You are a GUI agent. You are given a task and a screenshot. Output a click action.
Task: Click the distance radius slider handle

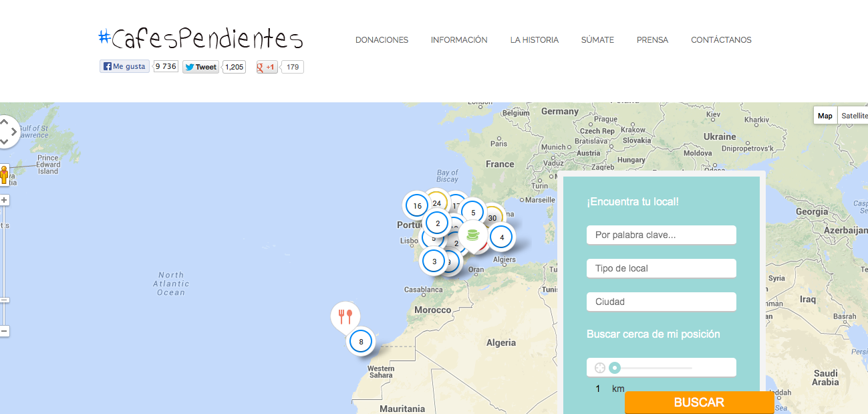coord(615,367)
